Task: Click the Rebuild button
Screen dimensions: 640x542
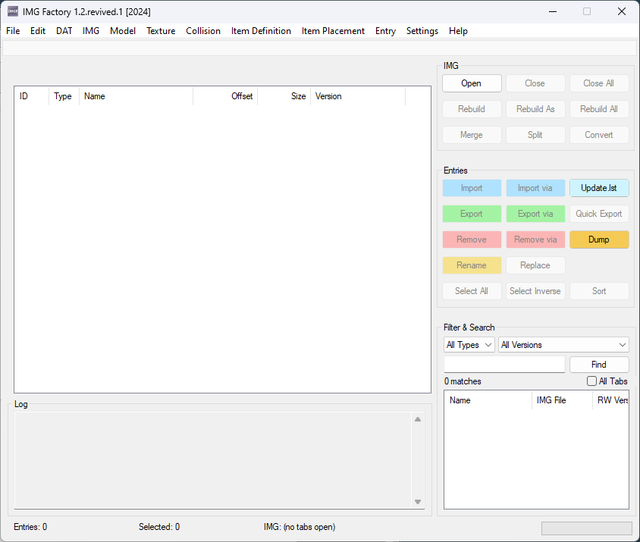Action: pyautogui.click(x=471, y=109)
